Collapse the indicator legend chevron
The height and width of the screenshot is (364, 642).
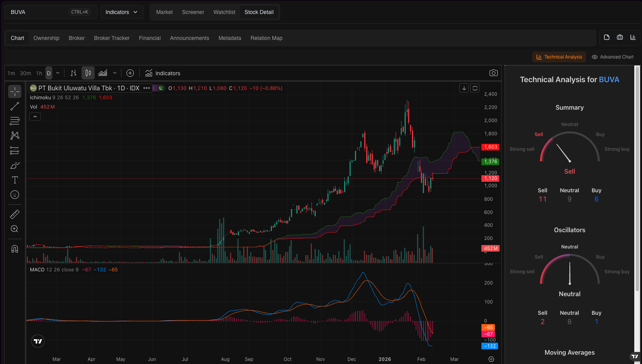coord(35,117)
